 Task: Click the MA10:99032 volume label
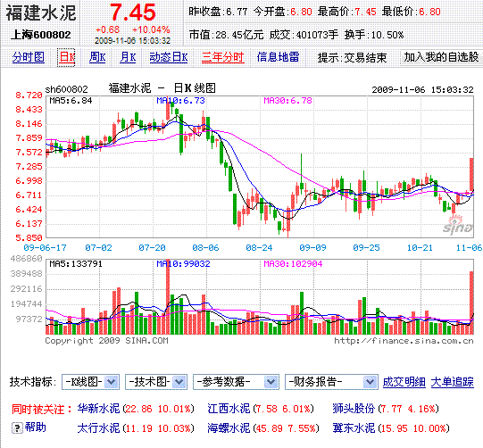[183, 264]
